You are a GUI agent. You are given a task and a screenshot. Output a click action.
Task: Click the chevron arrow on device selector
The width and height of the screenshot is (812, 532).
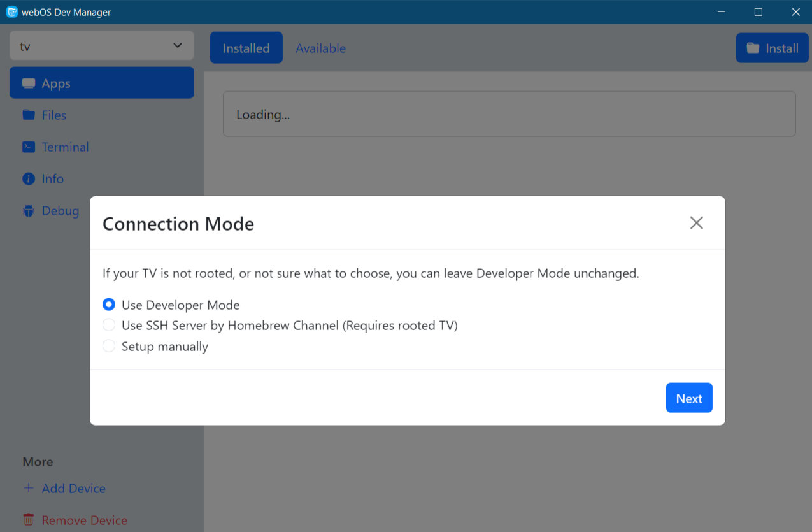(x=178, y=46)
